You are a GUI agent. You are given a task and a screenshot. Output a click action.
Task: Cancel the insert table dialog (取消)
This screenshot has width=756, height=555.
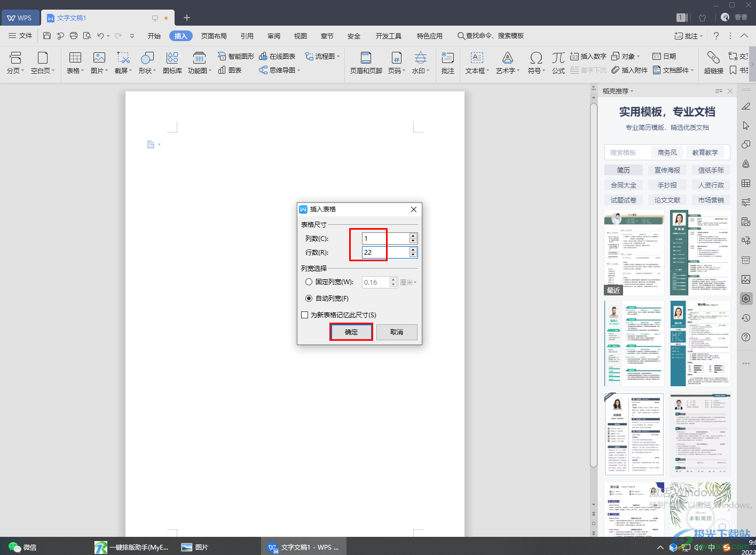[x=397, y=332]
